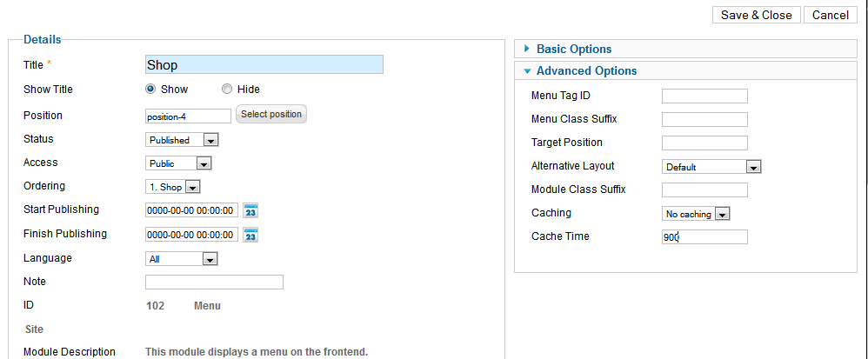Image resolution: width=868 pixels, height=359 pixels.
Task: Collapse the Advanced Options panel
Action: click(x=586, y=71)
